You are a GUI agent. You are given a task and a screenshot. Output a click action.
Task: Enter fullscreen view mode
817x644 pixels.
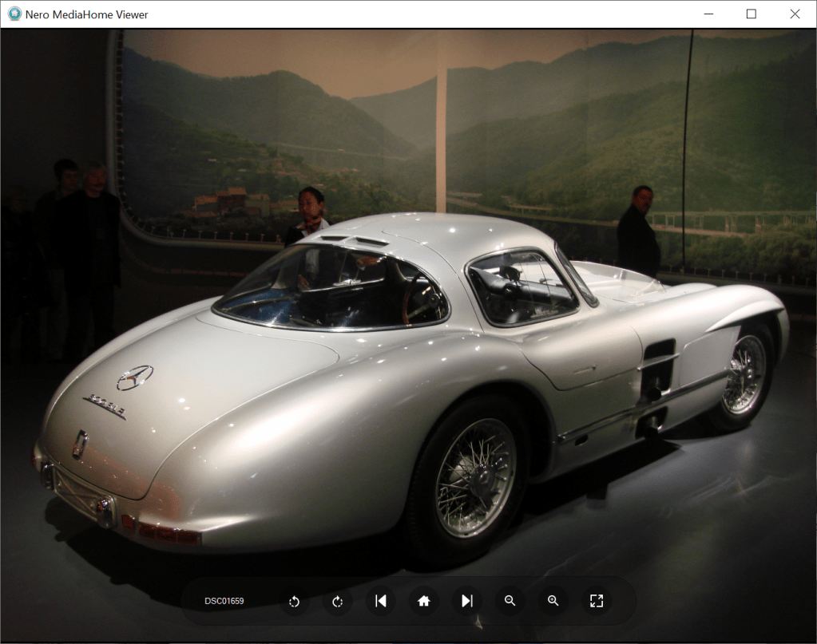[x=596, y=601]
